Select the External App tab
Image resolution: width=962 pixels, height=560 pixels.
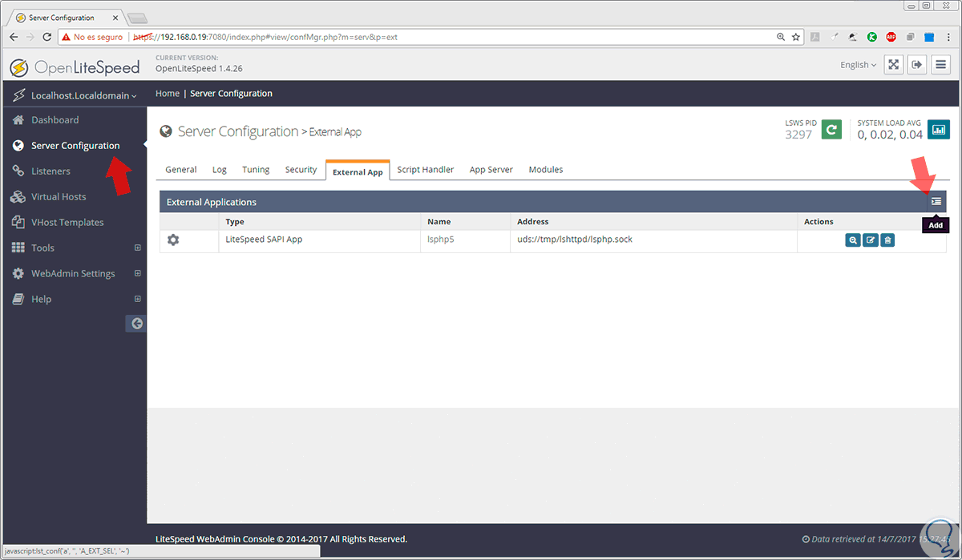(x=358, y=171)
